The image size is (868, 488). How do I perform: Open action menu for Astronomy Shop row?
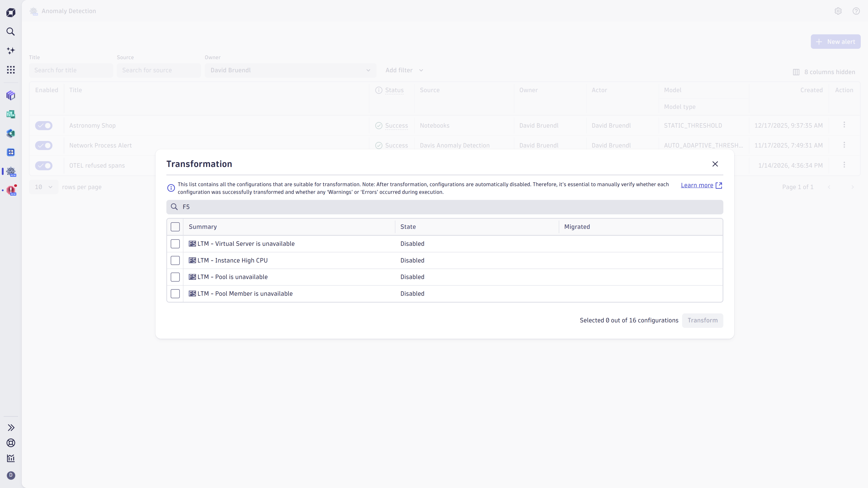tap(844, 125)
